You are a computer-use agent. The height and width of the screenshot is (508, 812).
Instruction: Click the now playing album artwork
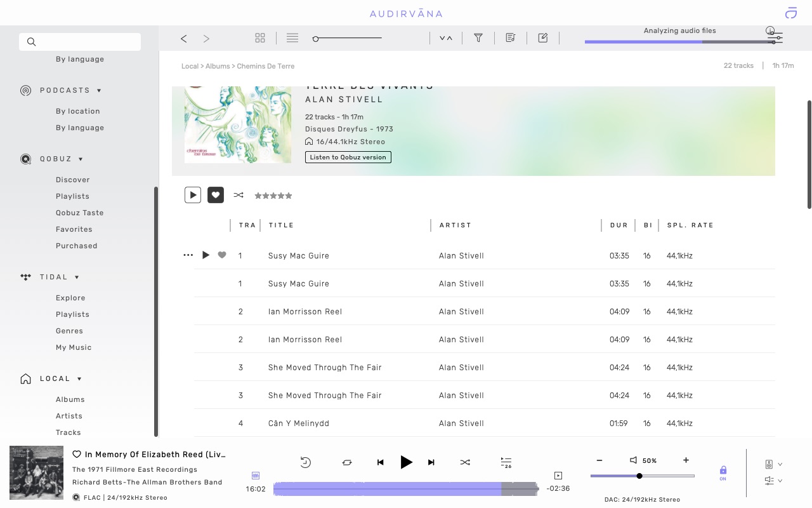[37, 473]
